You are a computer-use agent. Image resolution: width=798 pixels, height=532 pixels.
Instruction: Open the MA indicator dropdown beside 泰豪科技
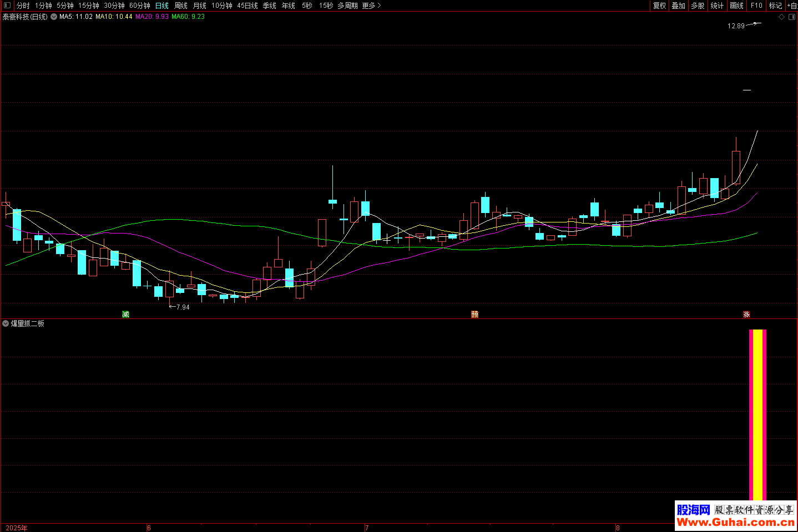point(54,17)
